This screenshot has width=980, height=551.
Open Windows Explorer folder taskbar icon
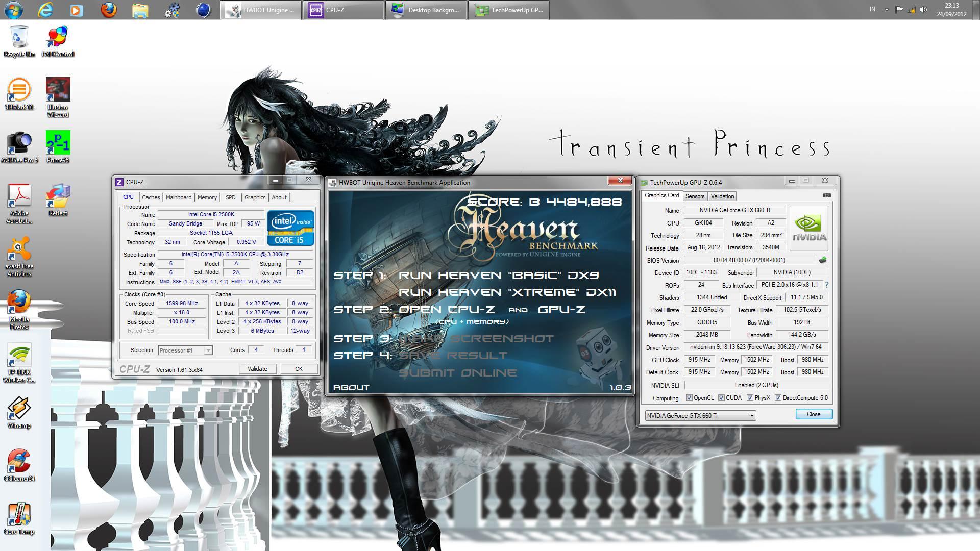pos(140,10)
